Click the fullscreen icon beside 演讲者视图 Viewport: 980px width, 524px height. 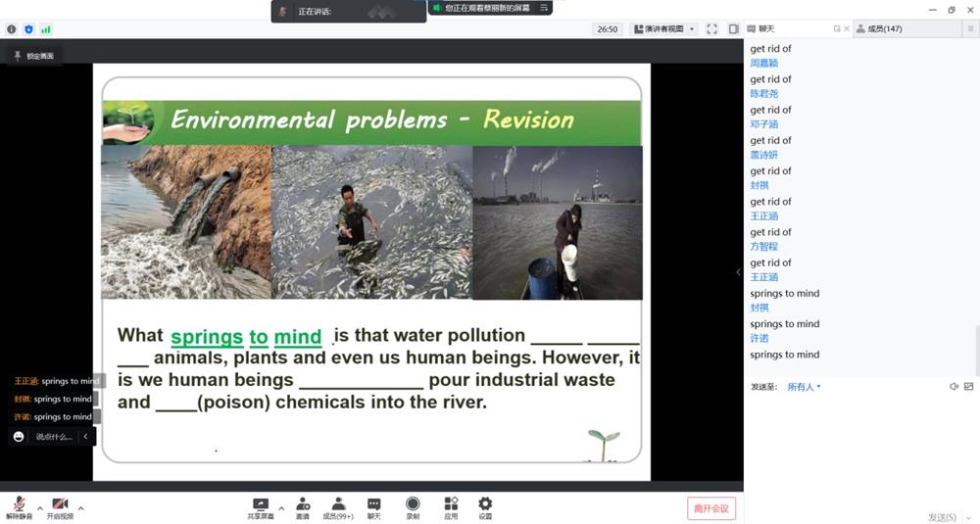(711, 29)
